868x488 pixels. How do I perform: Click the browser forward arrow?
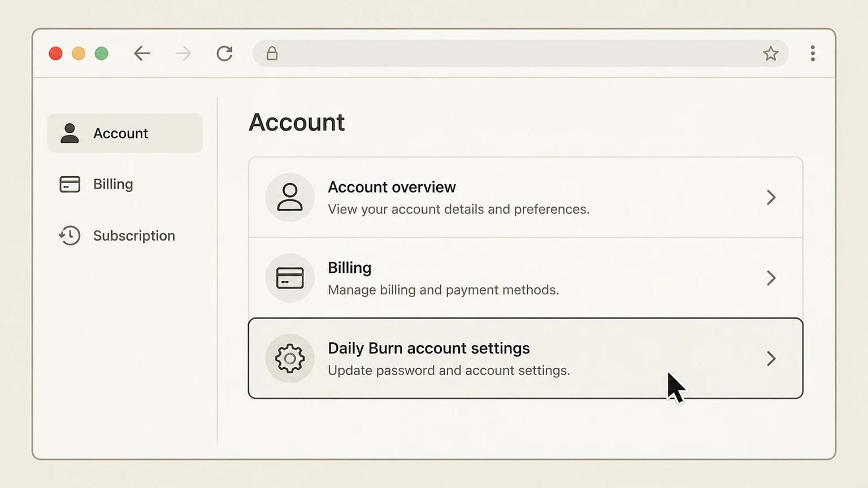pos(183,54)
